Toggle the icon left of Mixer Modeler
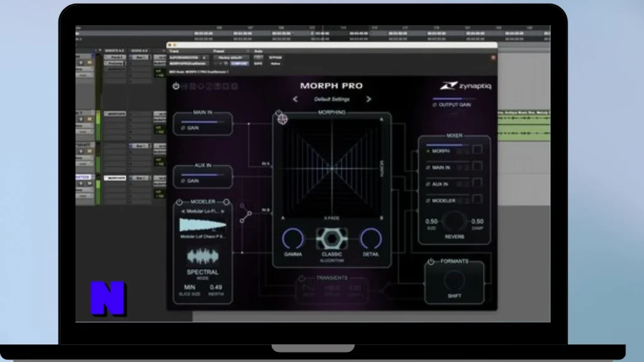This screenshot has height=362, width=644. pos(428,200)
